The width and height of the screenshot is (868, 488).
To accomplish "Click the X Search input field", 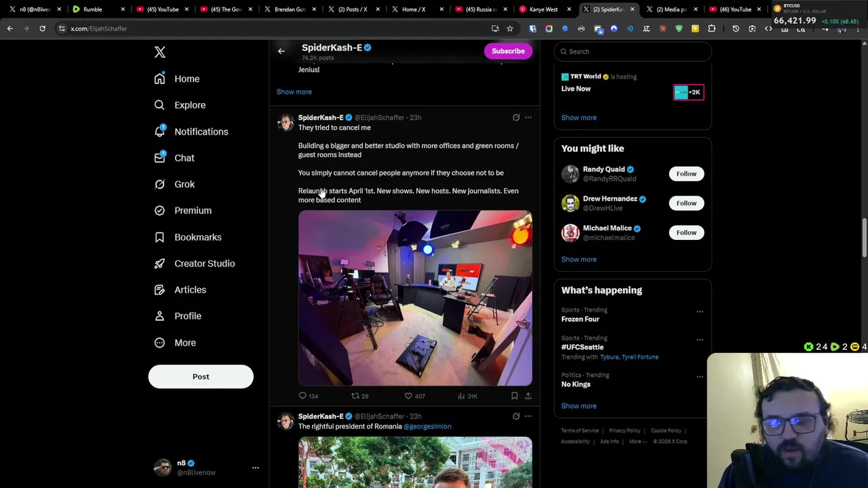I will (x=633, y=52).
